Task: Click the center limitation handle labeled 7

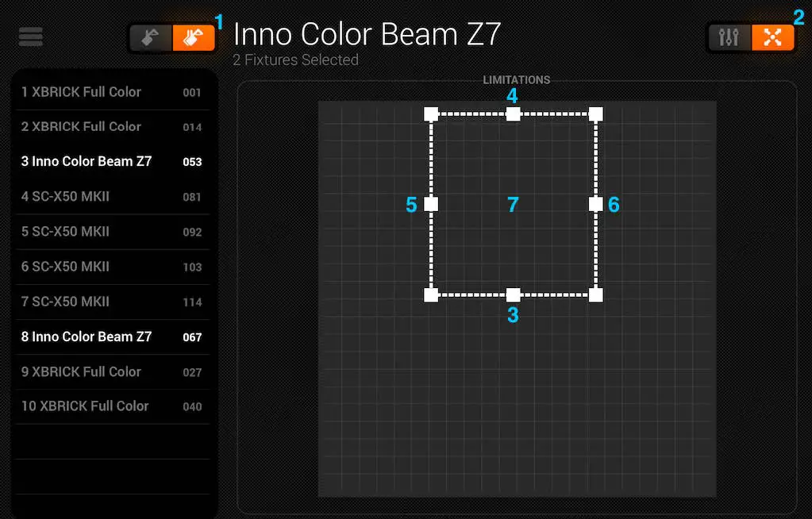Action: click(x=513, y=204)
